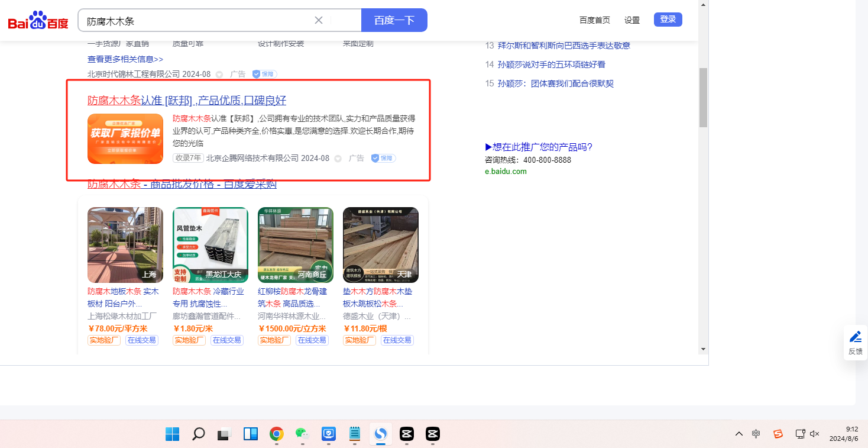The height and width of the screenshot is (448, 868).
Task: Show hidden tray icons with the chevron
Action: [739, 434]
